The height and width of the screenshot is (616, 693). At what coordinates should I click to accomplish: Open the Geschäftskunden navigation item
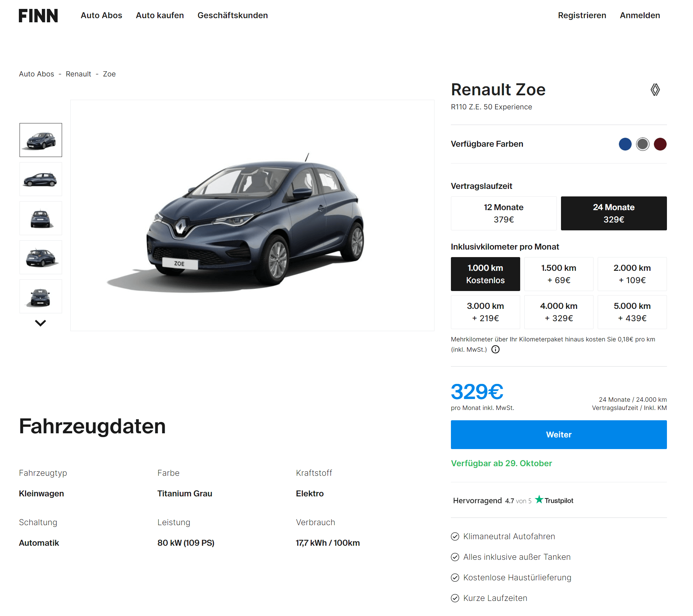[232, 15]
